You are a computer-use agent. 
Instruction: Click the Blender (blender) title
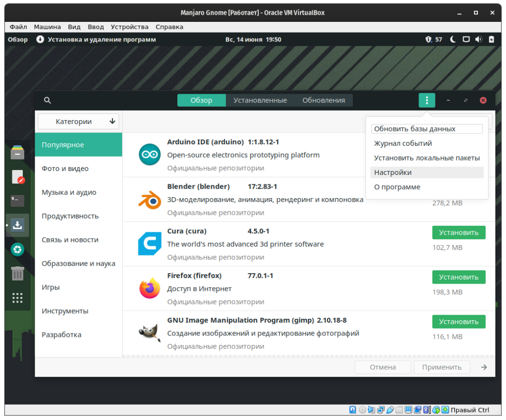pyautogui.click(x=199, y=186)
